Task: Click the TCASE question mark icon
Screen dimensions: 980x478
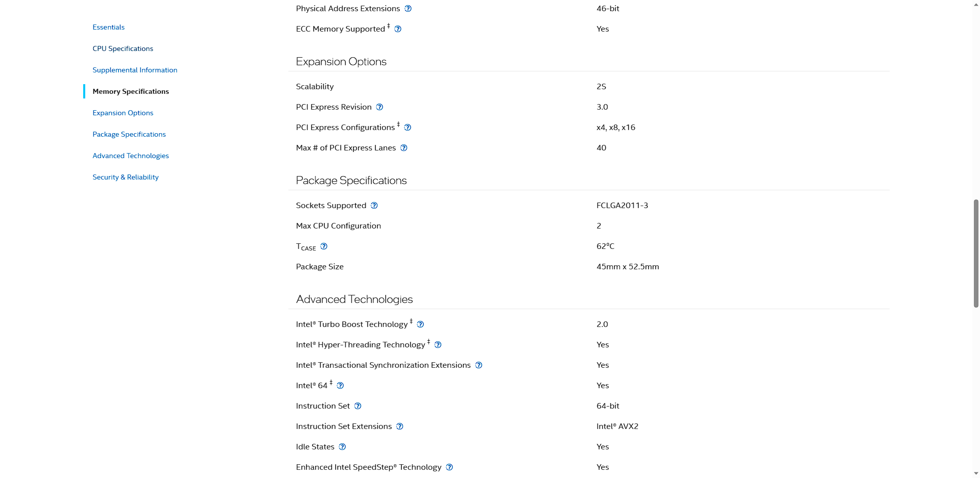Action: [x=324, y=246]
